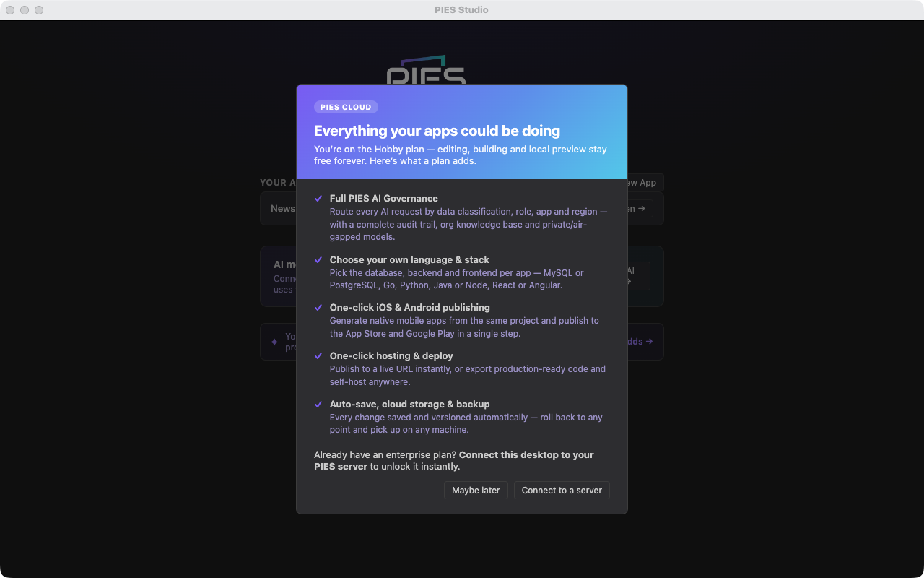
Task: Click the checkmark beside One-click iOS & Android publishing
Action: click(x=318, y=307)
